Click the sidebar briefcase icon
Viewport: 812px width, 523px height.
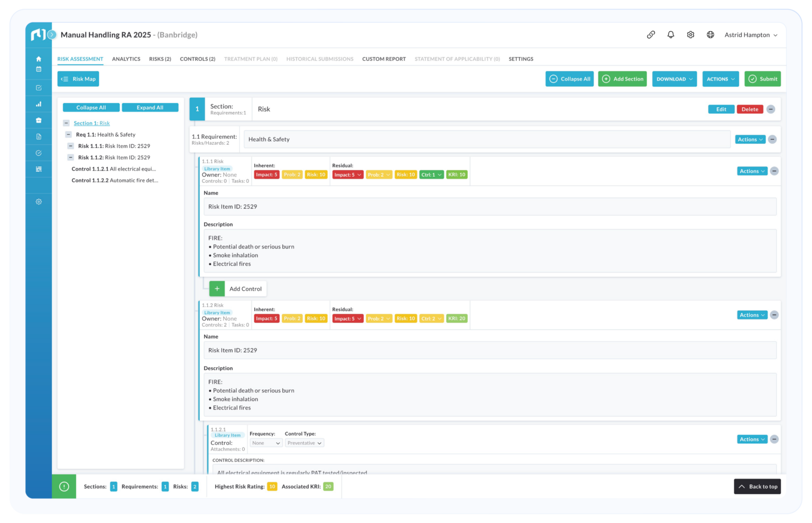click(x=39, y=120)
